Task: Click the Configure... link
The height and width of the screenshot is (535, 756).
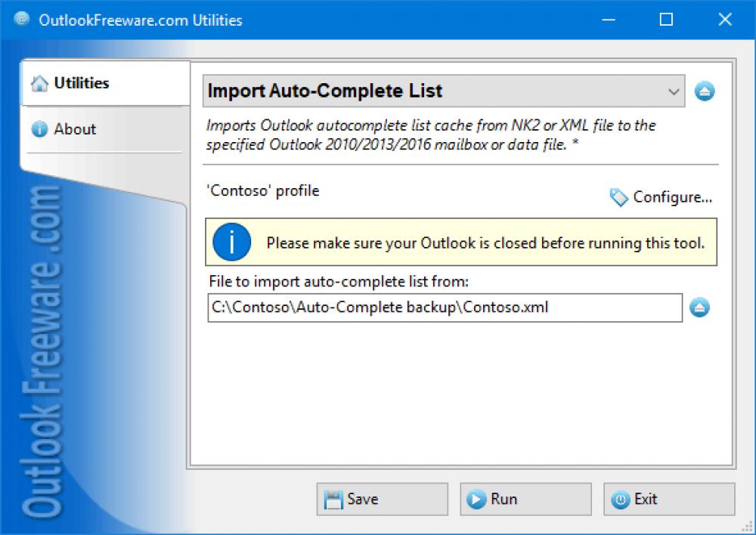Action: 673,197
